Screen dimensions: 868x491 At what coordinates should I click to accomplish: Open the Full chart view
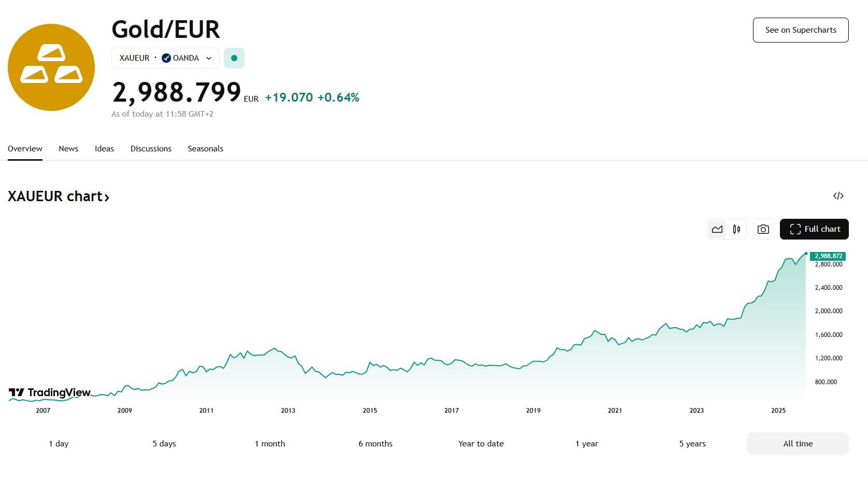coord(814,229)
